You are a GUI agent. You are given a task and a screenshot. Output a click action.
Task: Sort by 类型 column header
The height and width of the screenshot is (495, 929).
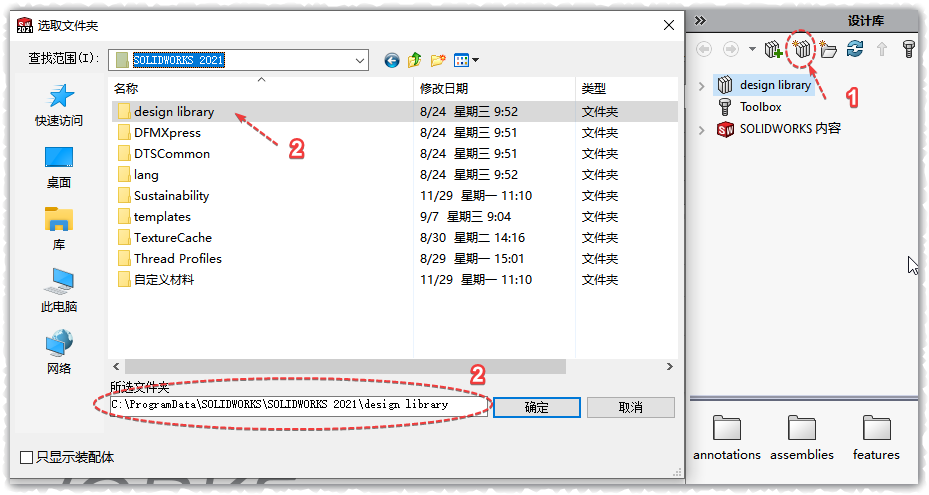pos(626,88)
